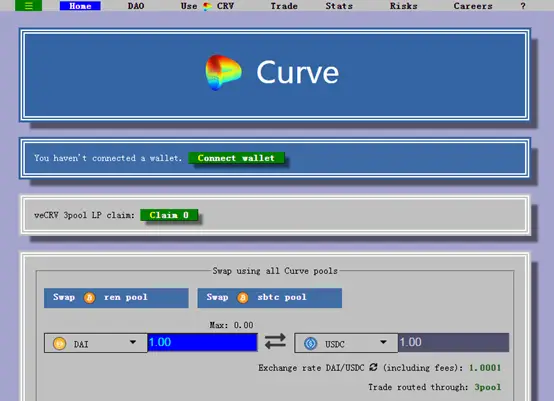Focus the DAI amount input field

coord(202,342)
